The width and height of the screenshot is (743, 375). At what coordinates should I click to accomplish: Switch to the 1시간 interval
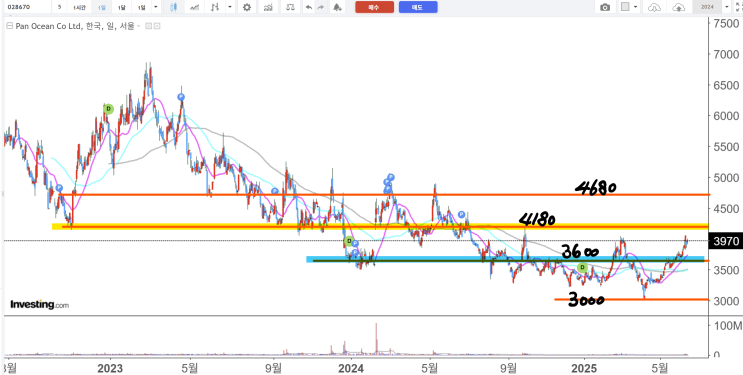(x=79, y=7)
